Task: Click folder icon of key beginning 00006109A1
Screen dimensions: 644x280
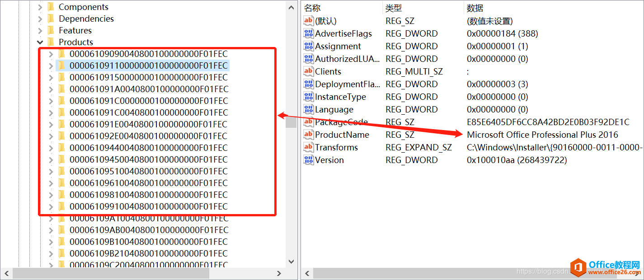Action: pyautogui.click(x=62, y=218)
